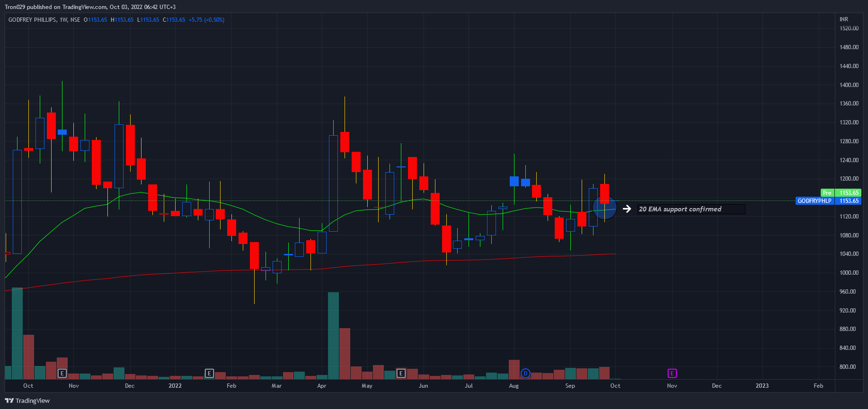The height and width of the screenshot is (409, 868).
Task: Click the change value +5.75 (+0.50%)
Action: pos(206,20)
